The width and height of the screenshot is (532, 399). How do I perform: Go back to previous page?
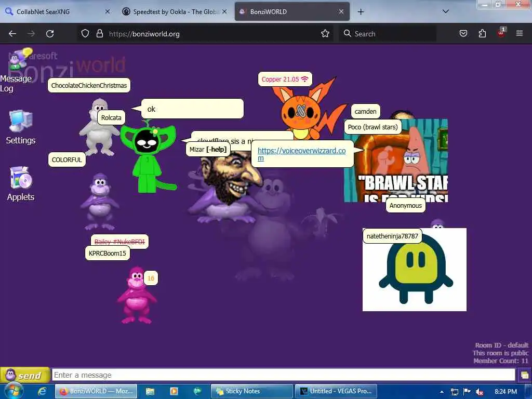12,34
